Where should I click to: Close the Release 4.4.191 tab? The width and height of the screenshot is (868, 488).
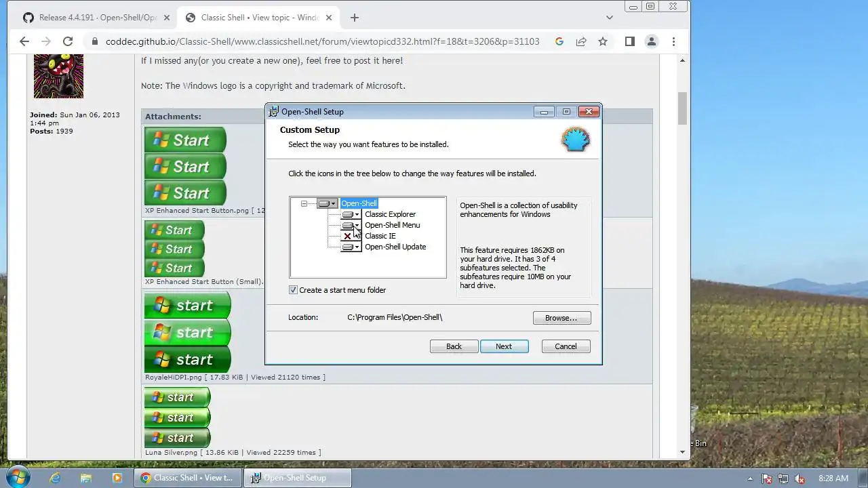167,18
